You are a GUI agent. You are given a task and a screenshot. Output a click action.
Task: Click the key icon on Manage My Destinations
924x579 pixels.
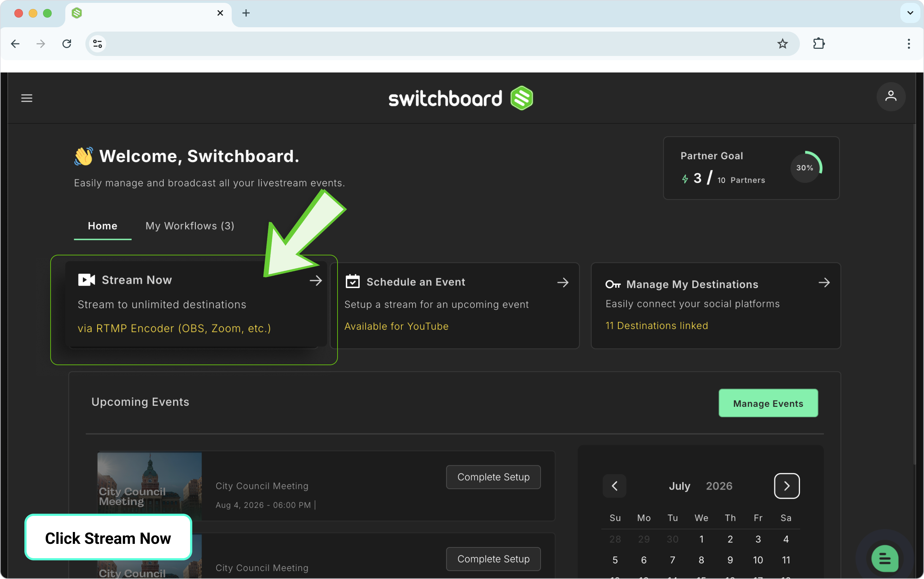click(613, 284)
